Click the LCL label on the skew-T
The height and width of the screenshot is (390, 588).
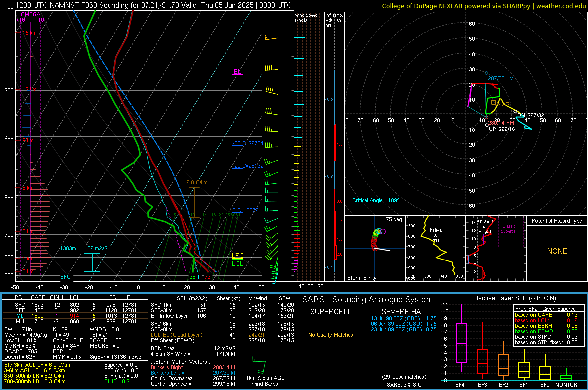point(237,264)
